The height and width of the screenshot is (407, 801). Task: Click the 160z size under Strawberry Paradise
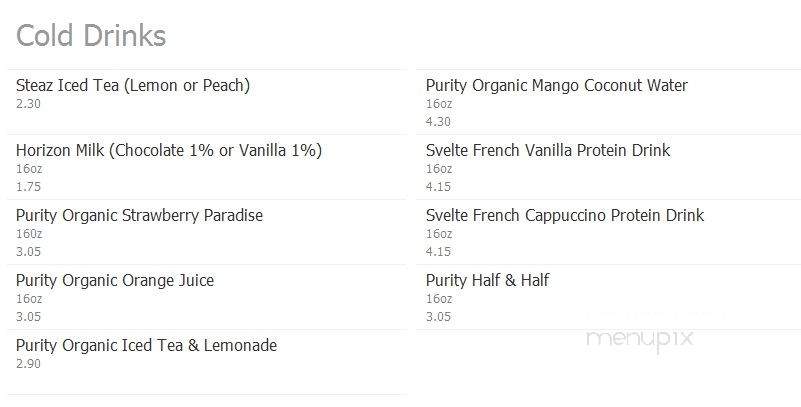(x=29, y=233)
